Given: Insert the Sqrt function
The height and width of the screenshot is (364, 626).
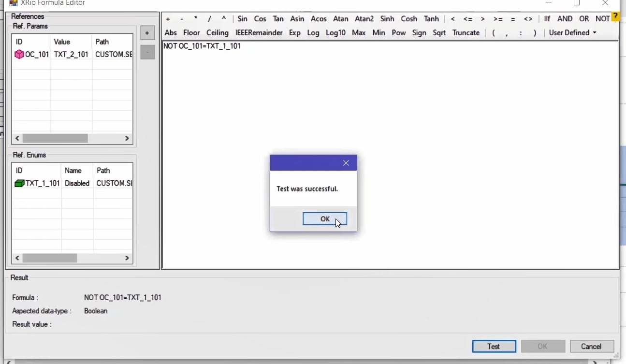Looking at the screenshot, I should click(x=439, y=33).
